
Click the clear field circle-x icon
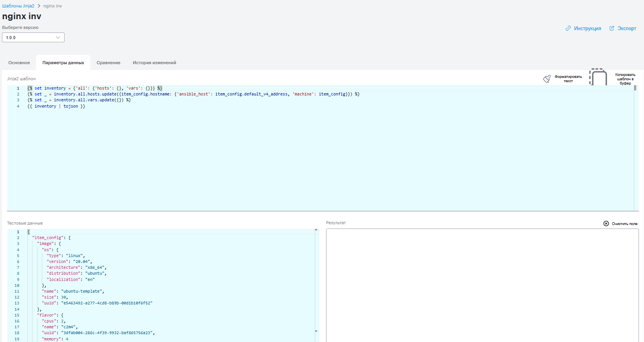(606, 223)
